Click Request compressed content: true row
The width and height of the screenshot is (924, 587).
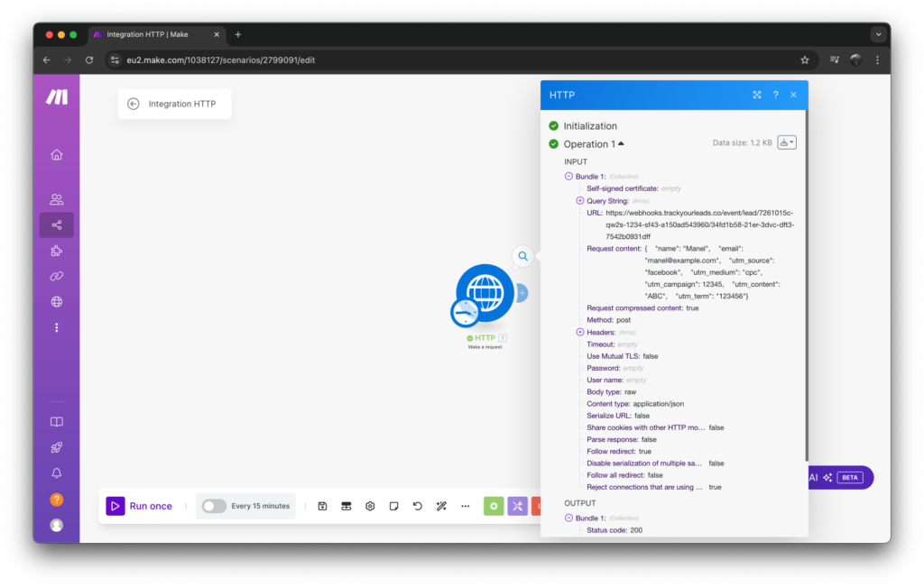642,307
